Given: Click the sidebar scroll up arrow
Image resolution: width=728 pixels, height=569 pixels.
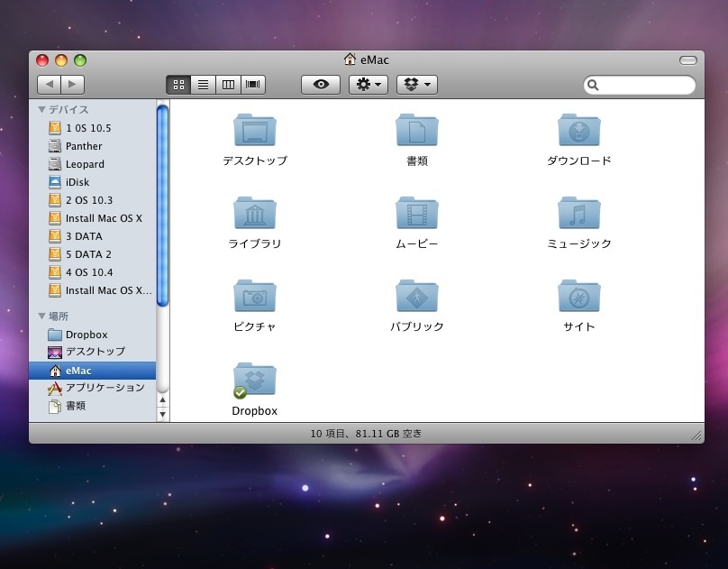Looking at the screenshot, I should coord(162,399).
